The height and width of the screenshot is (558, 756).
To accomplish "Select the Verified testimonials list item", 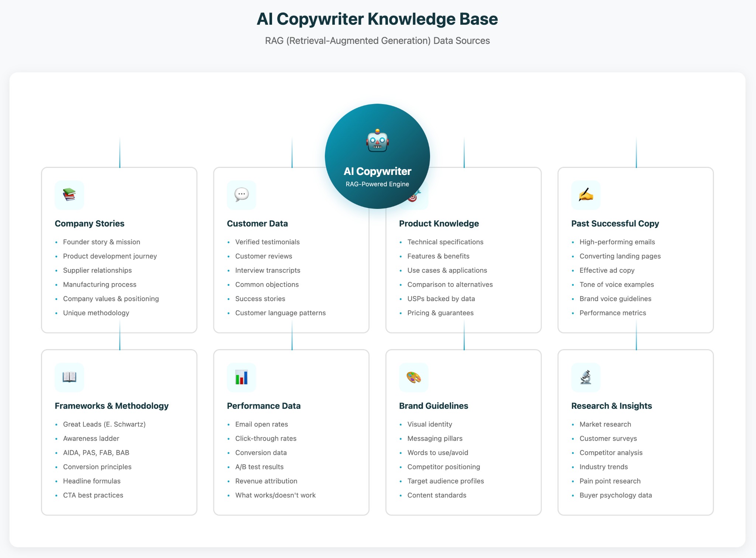I will point(267,242).
